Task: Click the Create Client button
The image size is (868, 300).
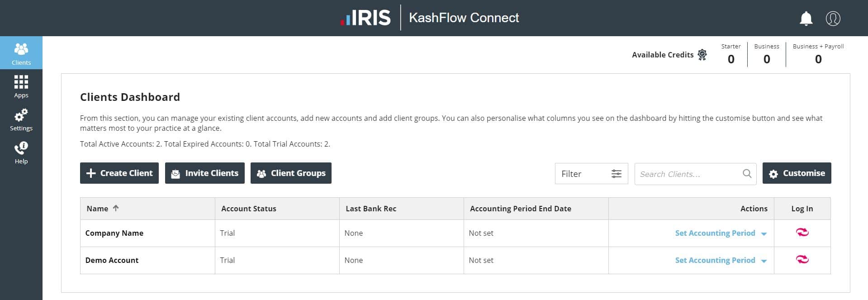Action: click(x=119, y=173)
